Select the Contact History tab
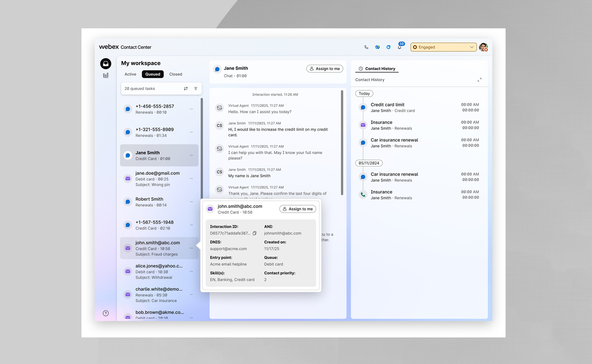 (x=377, y=69)
